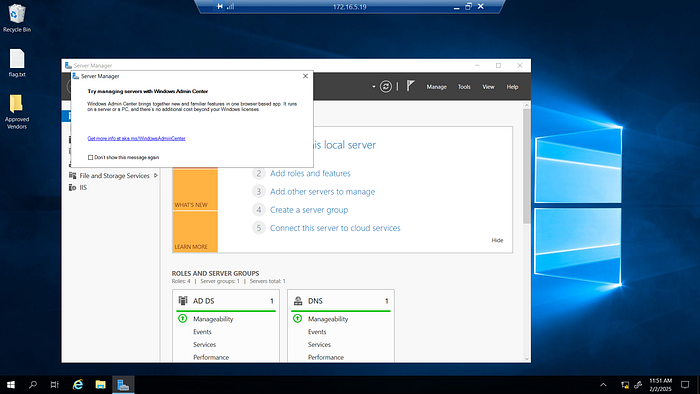Image resolution: width=700 pixels, height=394 pixels.
Task: Click step 2 number circle
Action: [x=258, y=173]
